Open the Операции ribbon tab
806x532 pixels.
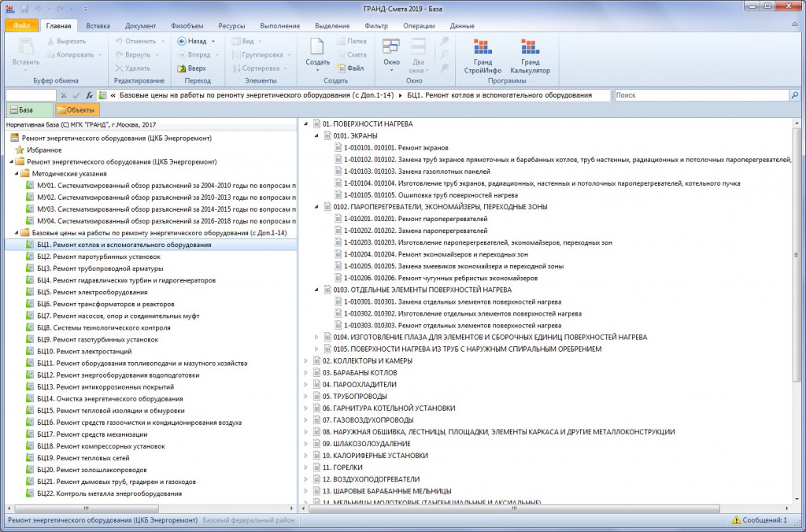419,26
